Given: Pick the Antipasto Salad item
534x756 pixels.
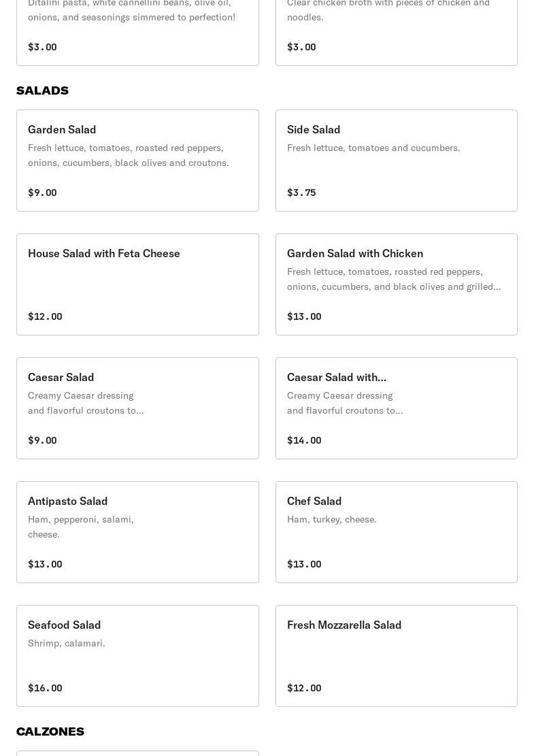Looking at the screenshot, I should tap(137, 532).
